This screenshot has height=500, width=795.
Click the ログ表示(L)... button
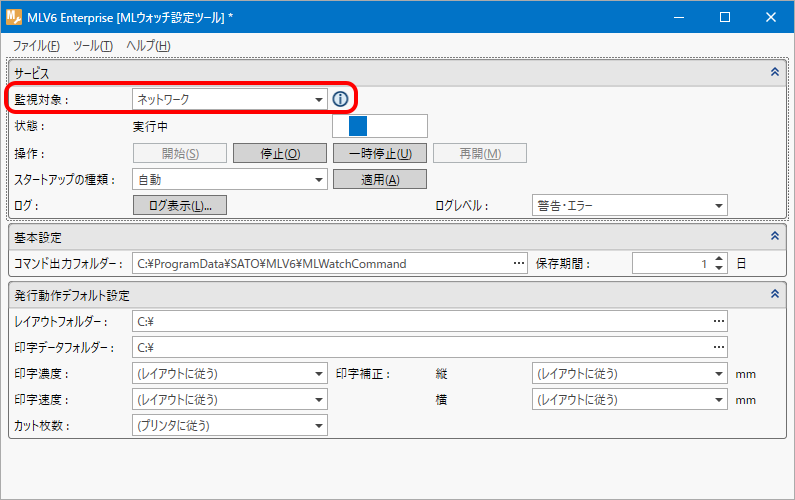click(180, 205)
